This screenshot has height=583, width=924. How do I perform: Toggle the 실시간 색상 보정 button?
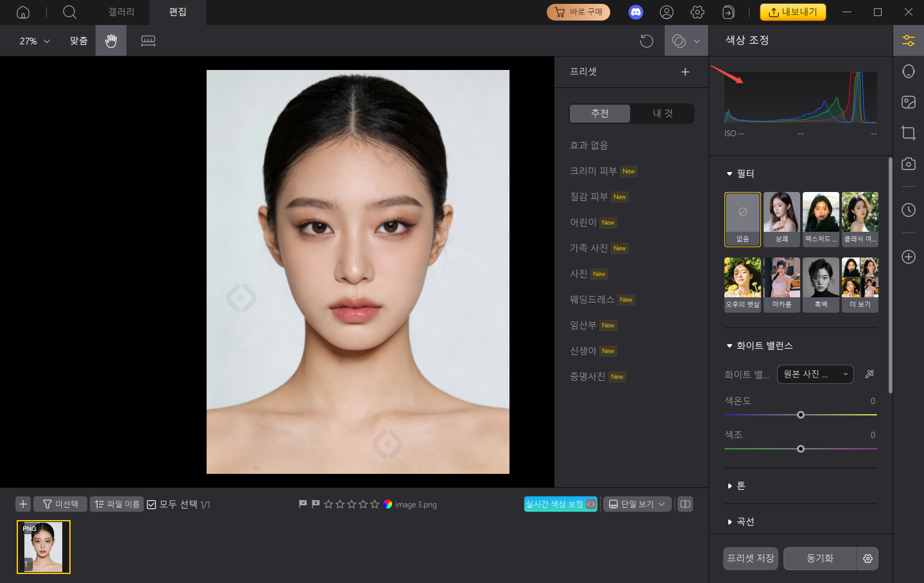pos(560,504)
